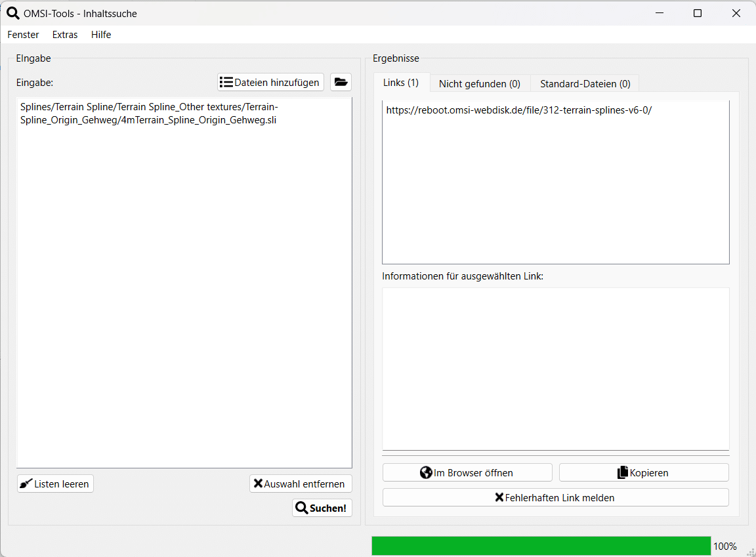This screenshot has height=557, width=756.
Task: Start search with the Suchen! button
Action: (x=322, y=508)
